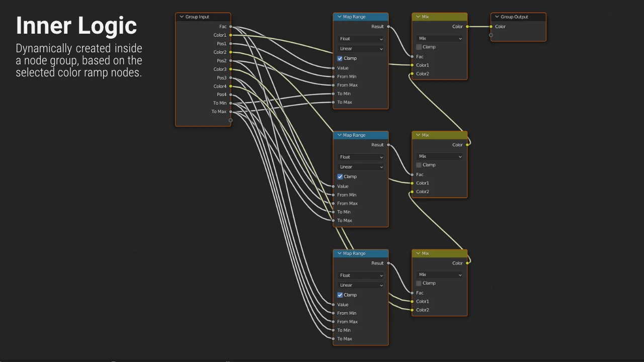Click the To Min output socket on Group Input

coord(230,103)
